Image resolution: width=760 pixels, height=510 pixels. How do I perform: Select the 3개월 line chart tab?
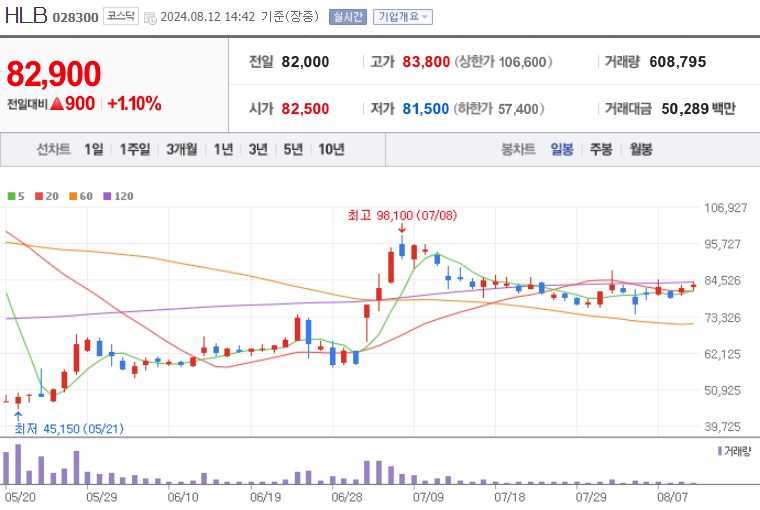click(x=182, y=149)
